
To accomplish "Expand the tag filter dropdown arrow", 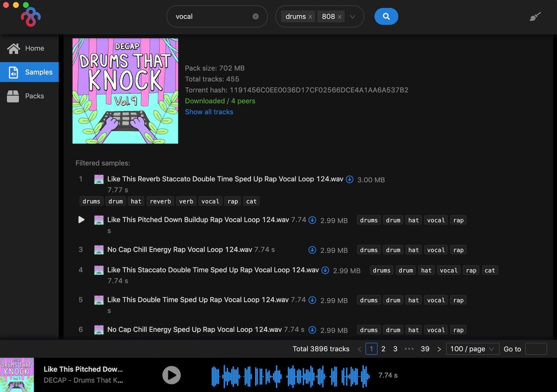I will 353,17.
